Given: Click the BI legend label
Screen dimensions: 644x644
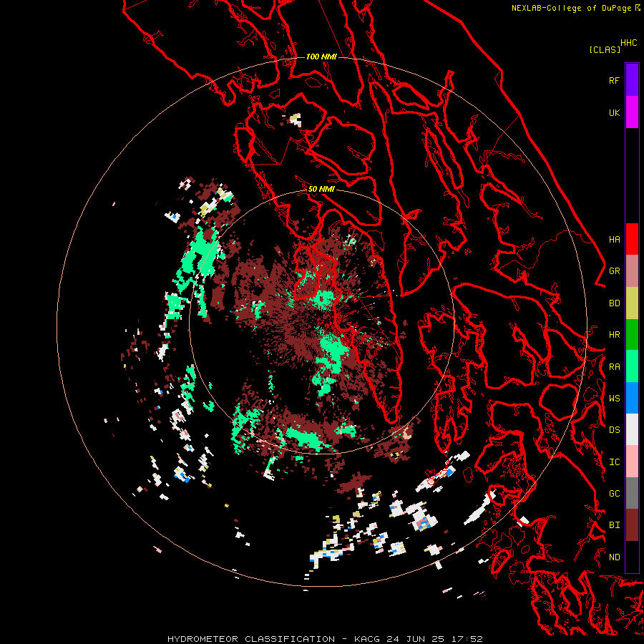Looking at the screenshot, I should (x=614, y=525).
